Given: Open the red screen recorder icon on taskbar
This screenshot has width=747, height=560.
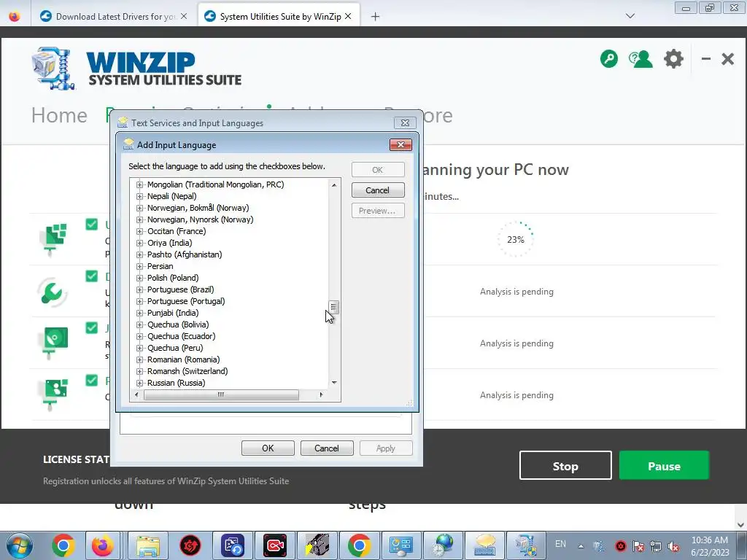Looking at the screenshot, I should coord(275,545).
